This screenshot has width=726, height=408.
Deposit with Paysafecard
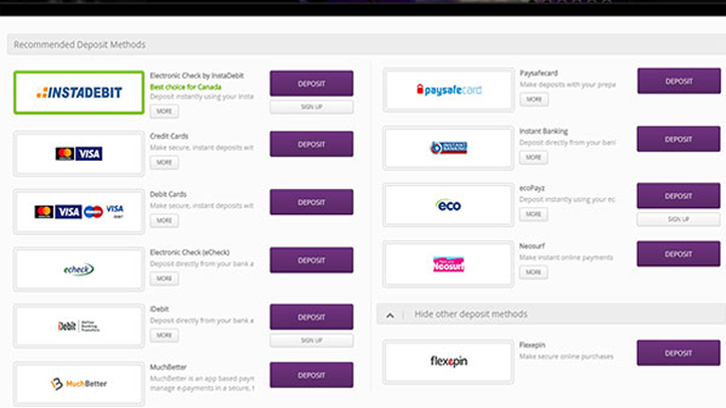[x=679, y=81]
